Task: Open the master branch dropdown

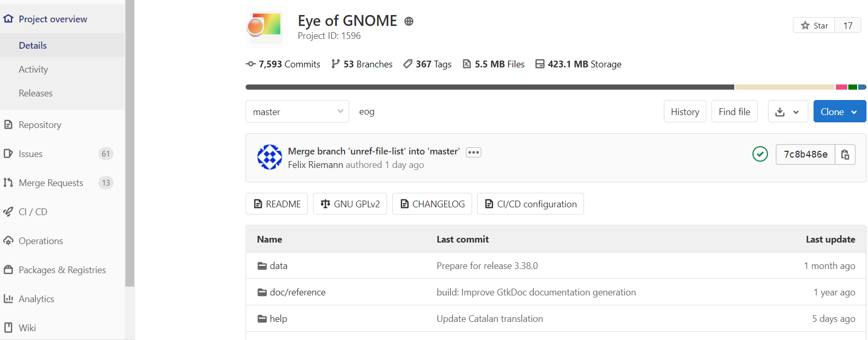Action: click(297, 112)
